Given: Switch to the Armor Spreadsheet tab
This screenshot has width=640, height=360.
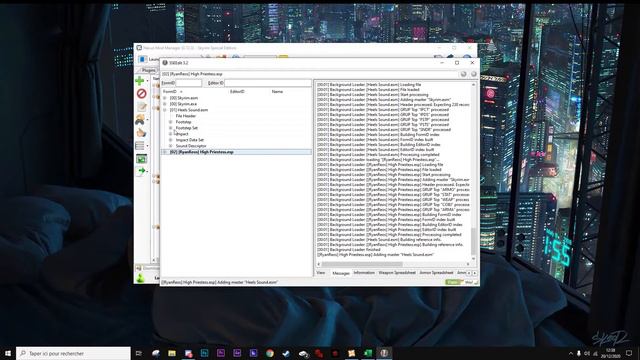Looking at the screenshot, I should [x=436, y=273].
